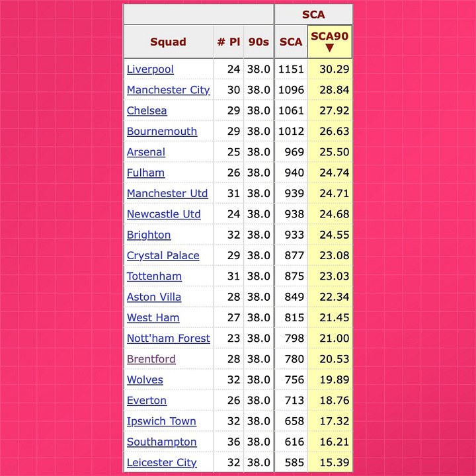Sort table by 90s column header
Screen dimensions: 476x476
(258, 42)
